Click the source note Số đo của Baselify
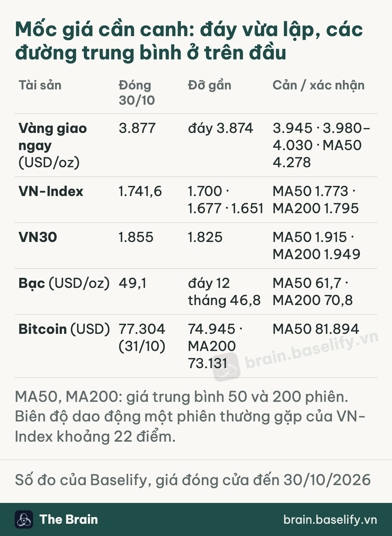Image resolution: width=392 pixels, height=536 pixels. [193, 480]
